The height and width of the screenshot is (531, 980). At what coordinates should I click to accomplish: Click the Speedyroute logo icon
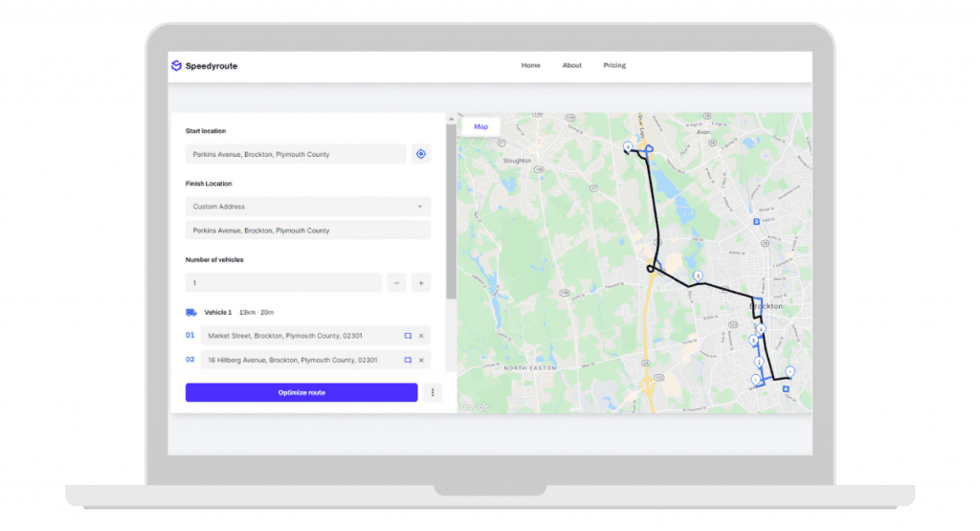click(x=176, y=66)
